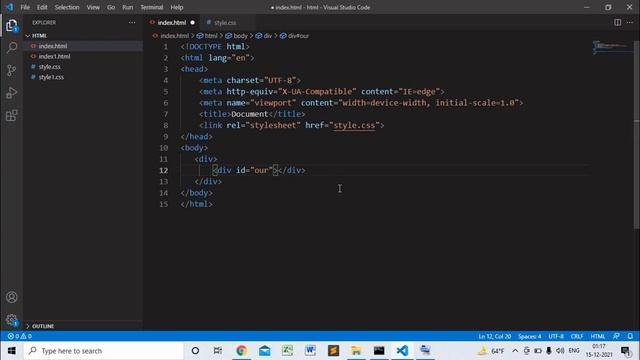Open editor More Actions ellipsis

tap(630, 22)
